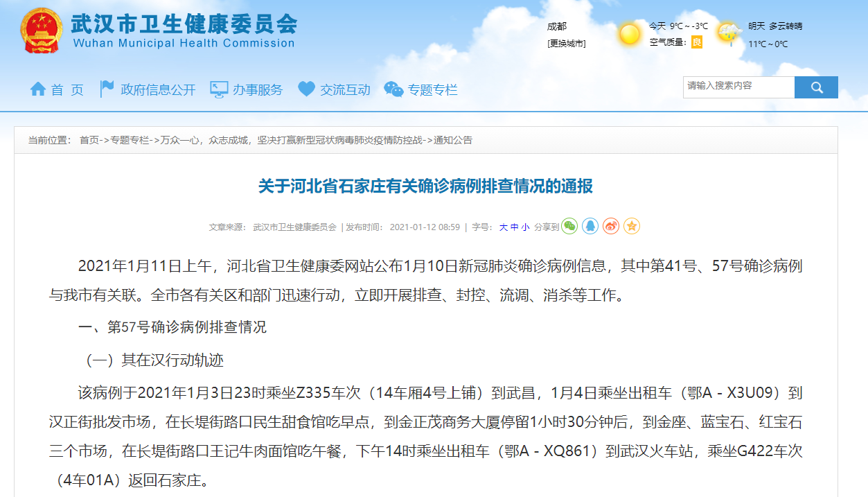Go to 办事服务 section
The width and height of the screenshot is (868, 497).
point(247,89)
